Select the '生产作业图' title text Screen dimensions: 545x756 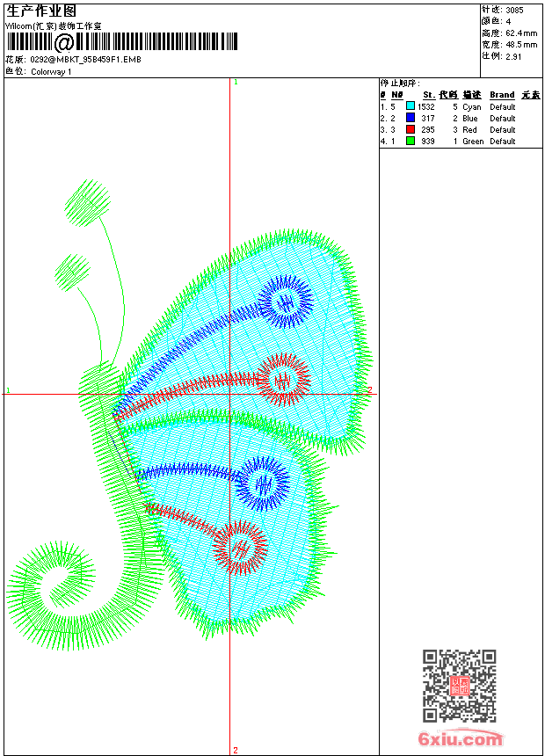tap(41, 11)
